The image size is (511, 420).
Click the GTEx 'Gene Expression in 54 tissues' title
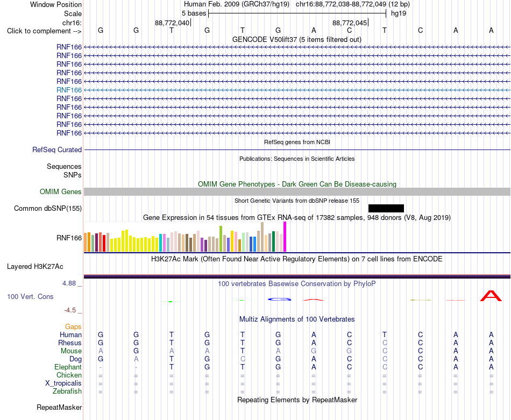[x=297, y=217]
